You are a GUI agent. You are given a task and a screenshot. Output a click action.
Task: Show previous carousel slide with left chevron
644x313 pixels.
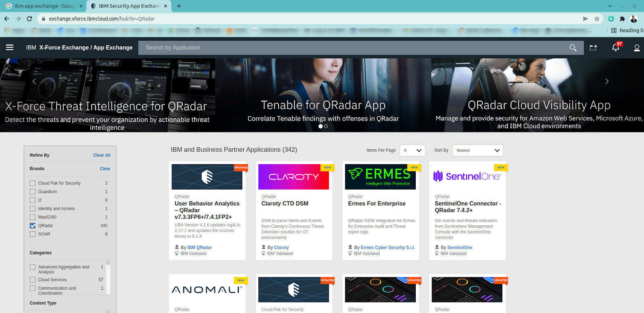[34, 81]
